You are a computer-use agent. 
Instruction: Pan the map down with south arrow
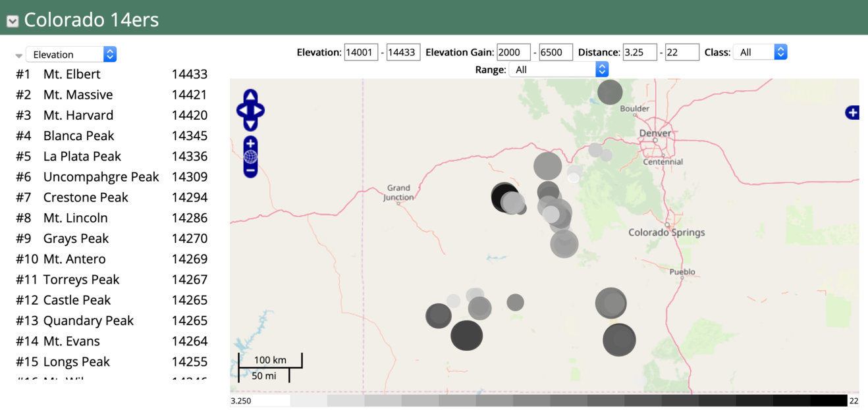click(250, 124)
